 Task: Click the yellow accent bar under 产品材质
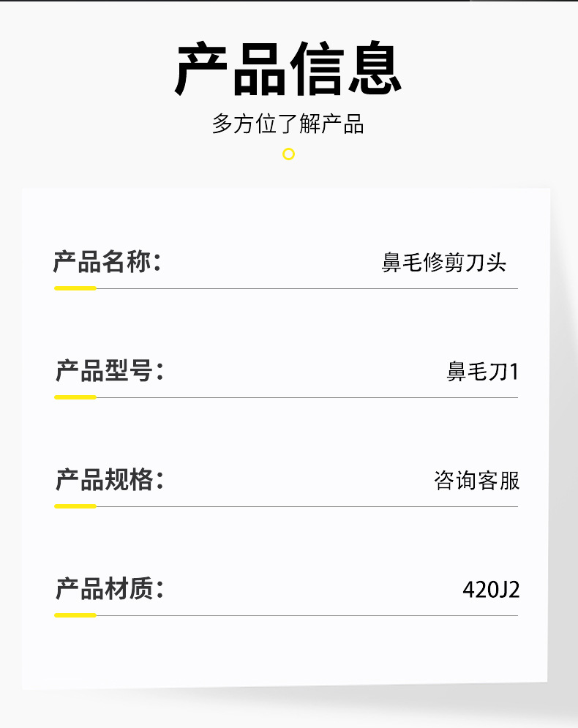click(75, 615)
